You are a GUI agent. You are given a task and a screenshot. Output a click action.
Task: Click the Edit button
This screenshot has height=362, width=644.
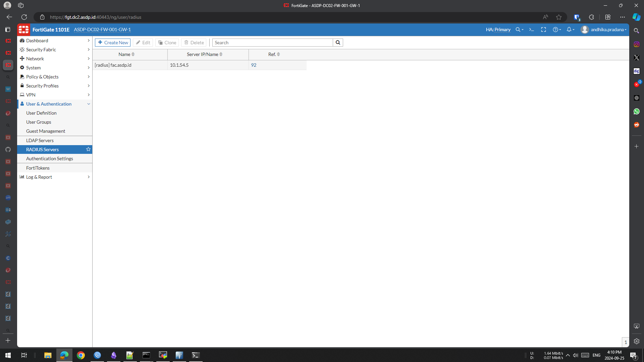143,43
